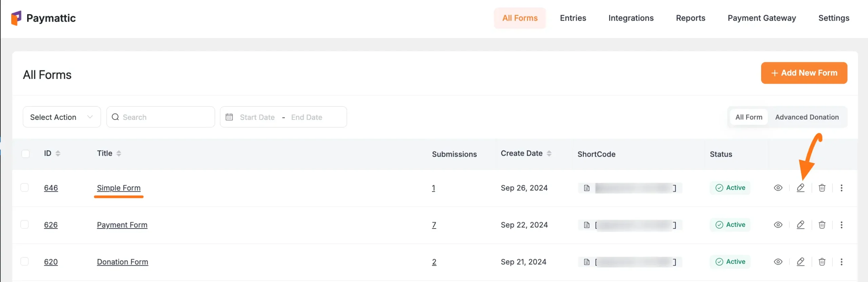Copy the shortcode of Payment Form
This screenshot has width=868, height=282.
[587, 225]
